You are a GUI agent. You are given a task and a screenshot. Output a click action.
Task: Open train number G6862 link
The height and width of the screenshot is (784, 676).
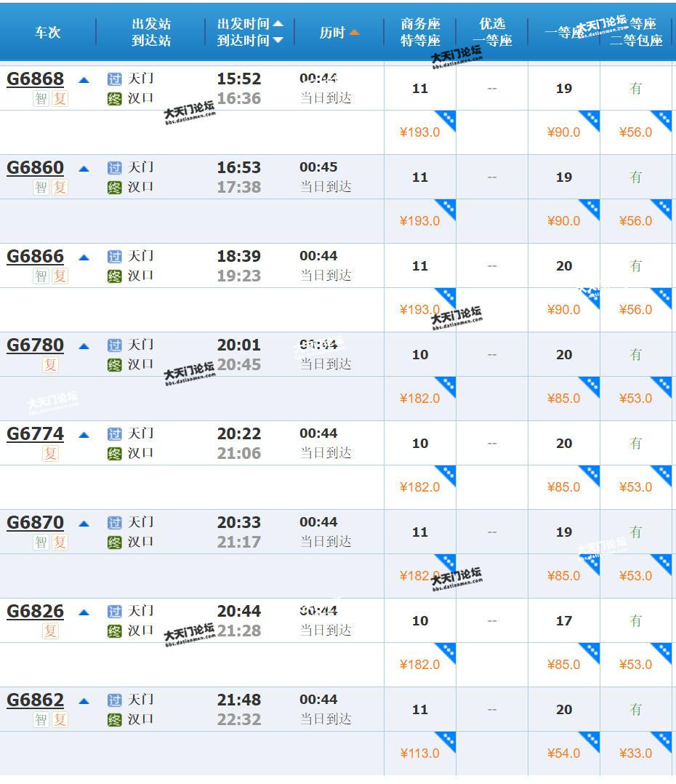pyautogui.click(x=35, y=700)
